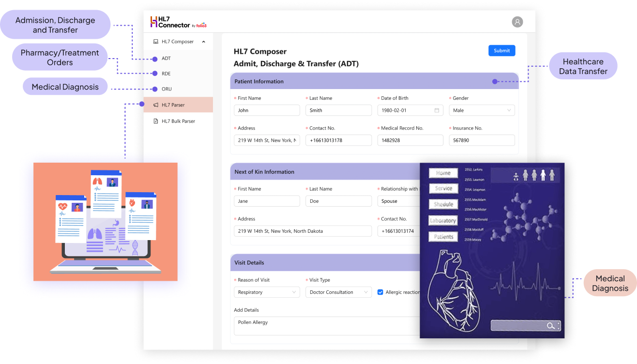
Task: Click the Admit, Discharge & Transfer (ADT) heading
Action: click(x=296, y=64)
